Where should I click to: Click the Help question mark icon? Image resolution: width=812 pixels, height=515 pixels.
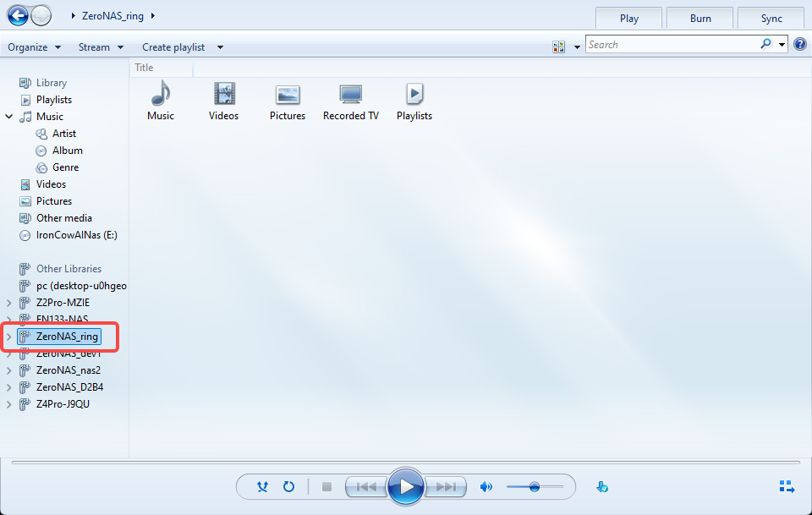click(800, 45)
